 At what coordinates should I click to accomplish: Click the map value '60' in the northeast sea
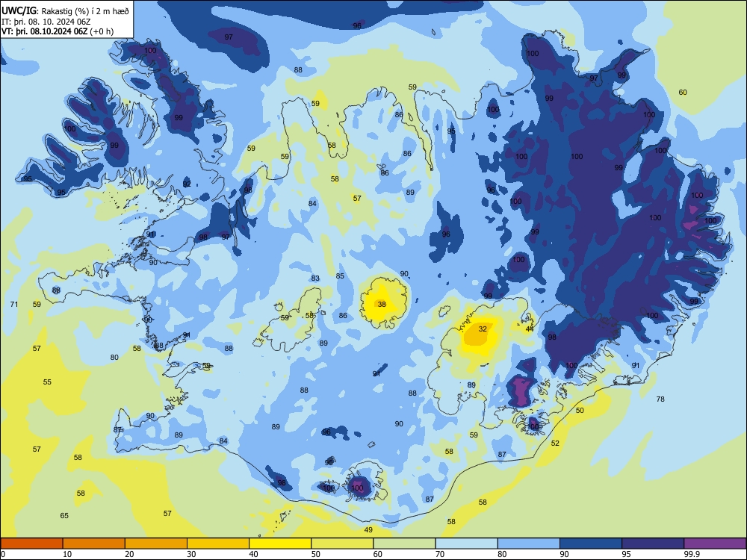[683, 93]
